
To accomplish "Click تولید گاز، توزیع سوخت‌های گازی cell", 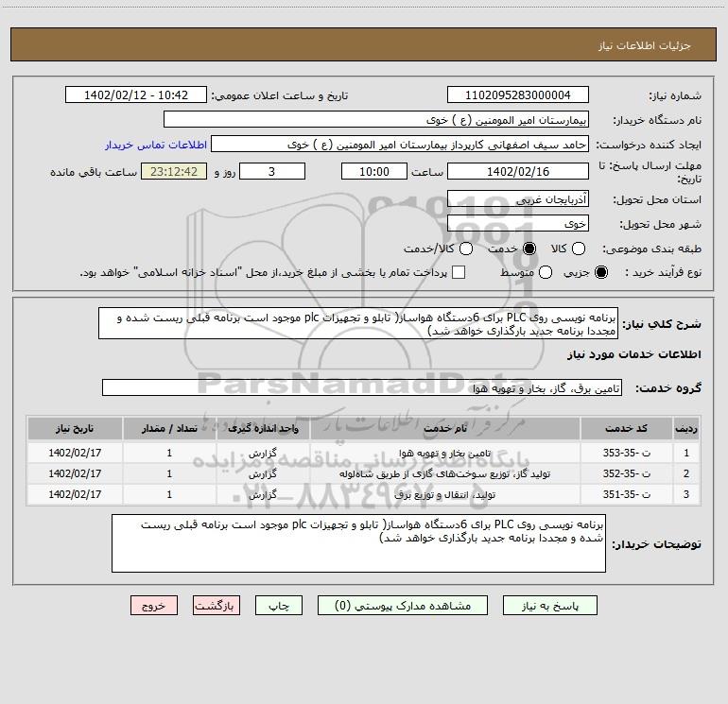I will coord(444,473).
